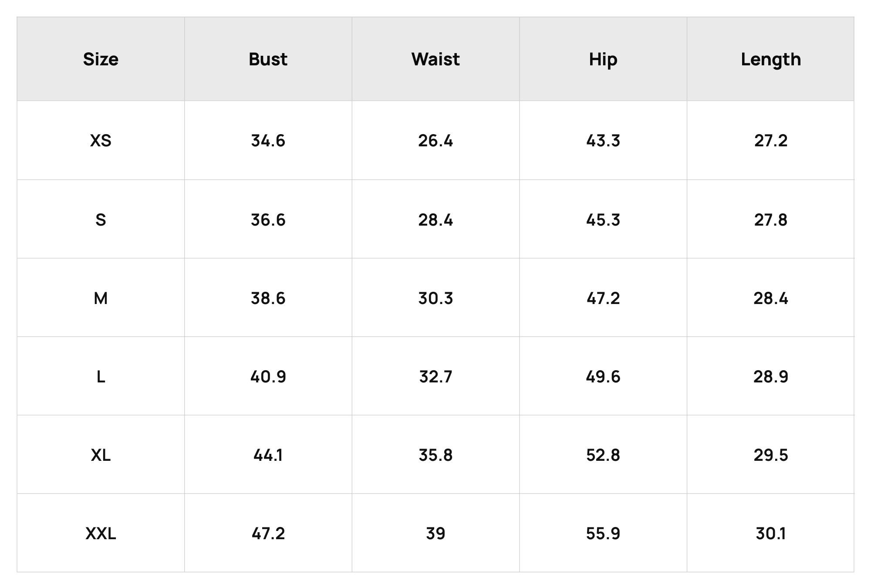Click the Hip column header

pos(603,60)
